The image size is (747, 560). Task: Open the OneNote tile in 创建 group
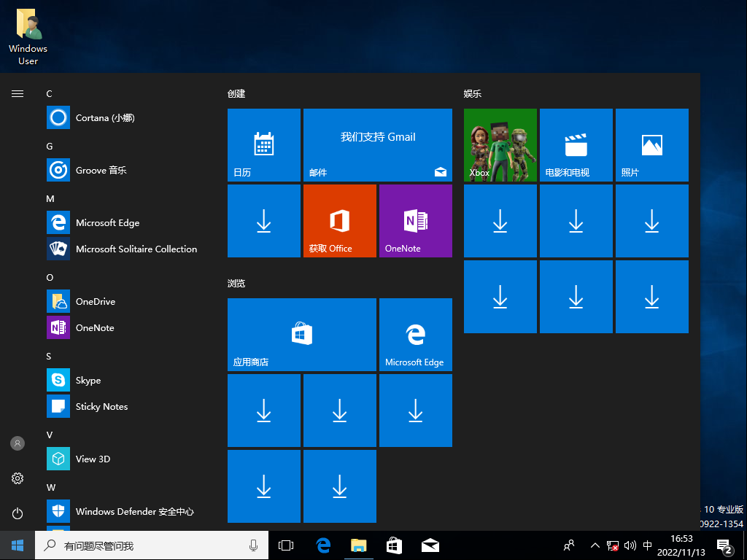pyautogui.click(x=415, y=221)
